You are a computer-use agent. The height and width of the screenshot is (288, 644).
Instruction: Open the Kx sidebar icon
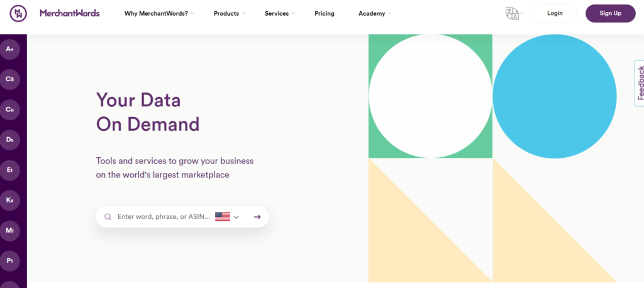pos(10,200)
